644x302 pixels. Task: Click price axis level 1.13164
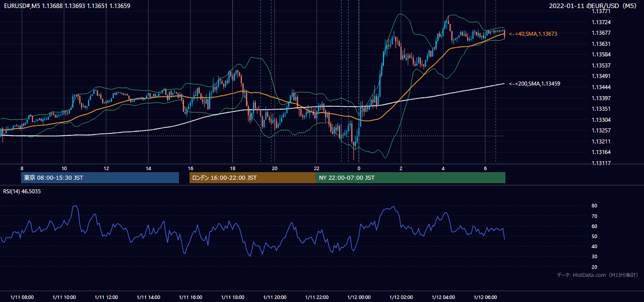(601, 152)
